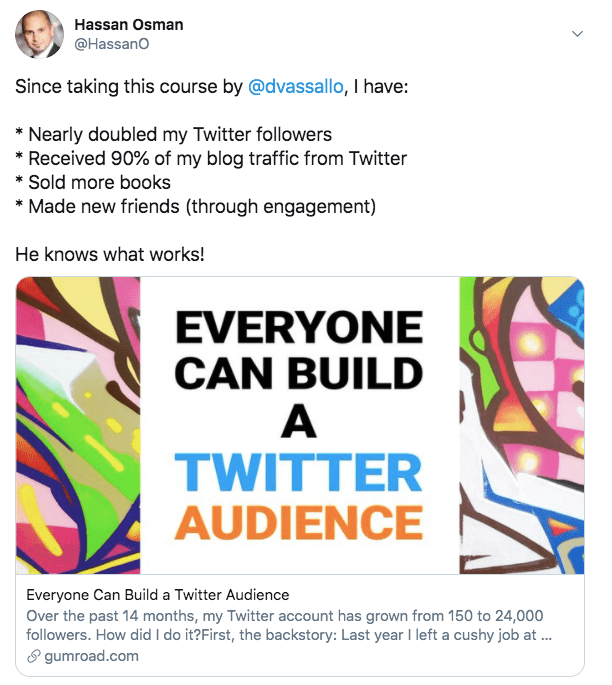The height and width of the screenshot is (685, 612).
Task: Click the right graffiti art panel
Action: [521, 425]
